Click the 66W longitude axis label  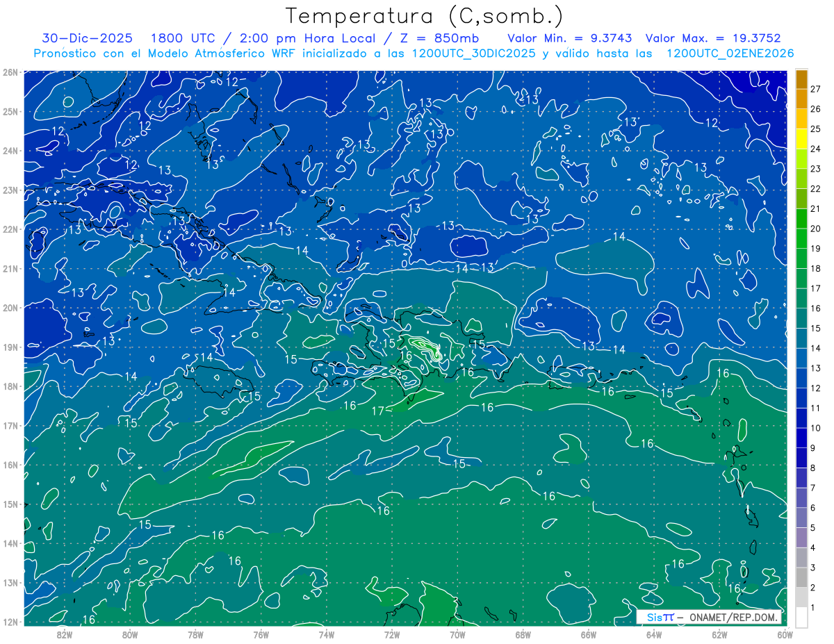pos(589,634)
